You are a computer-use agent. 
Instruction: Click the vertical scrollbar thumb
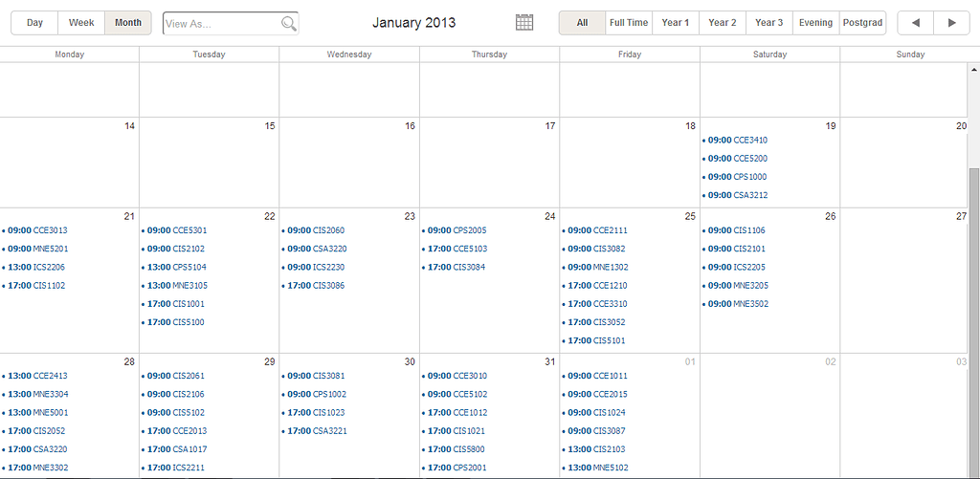tap(974, 316)
